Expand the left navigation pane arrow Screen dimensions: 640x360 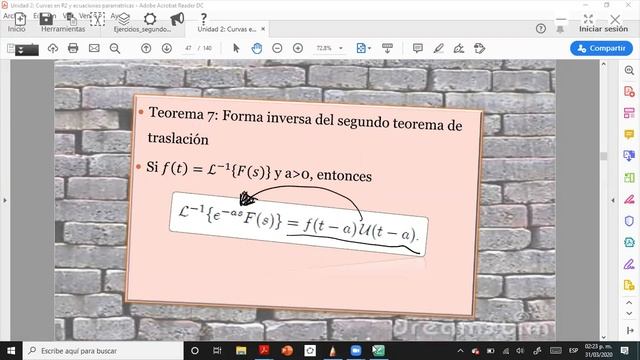pos(5,200)
